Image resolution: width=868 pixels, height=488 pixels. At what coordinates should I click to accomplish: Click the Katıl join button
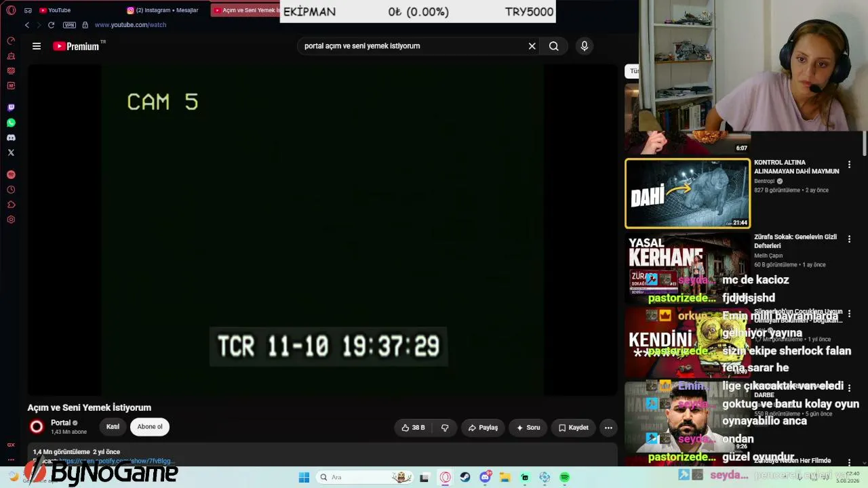113,427
